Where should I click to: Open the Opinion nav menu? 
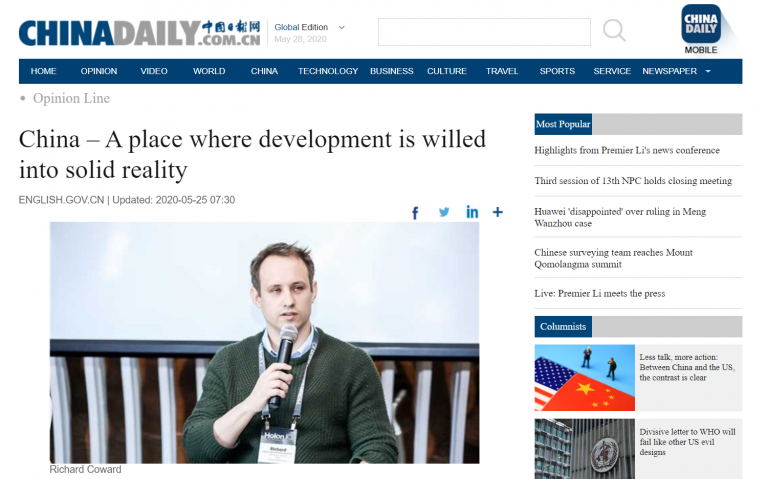99,71
